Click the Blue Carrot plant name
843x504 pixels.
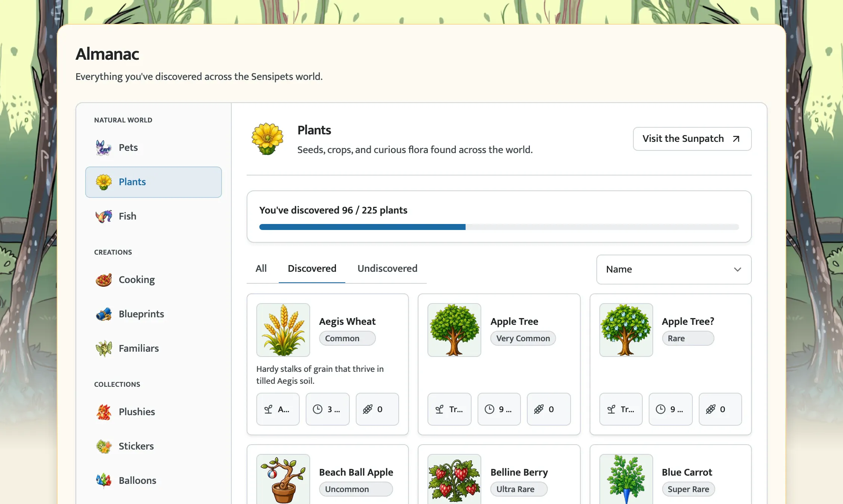point(687,472)
